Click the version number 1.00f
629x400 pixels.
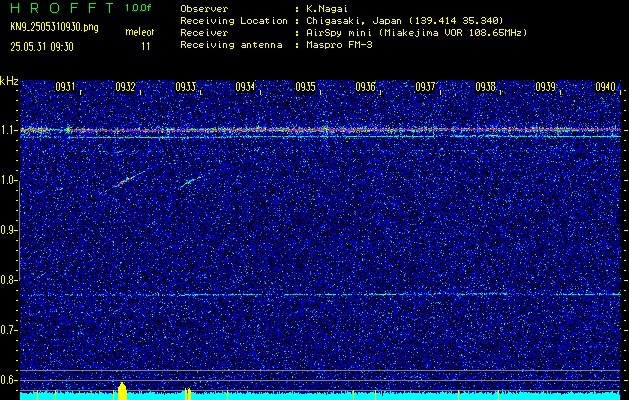pyautogui.click(x=138, y=8)
